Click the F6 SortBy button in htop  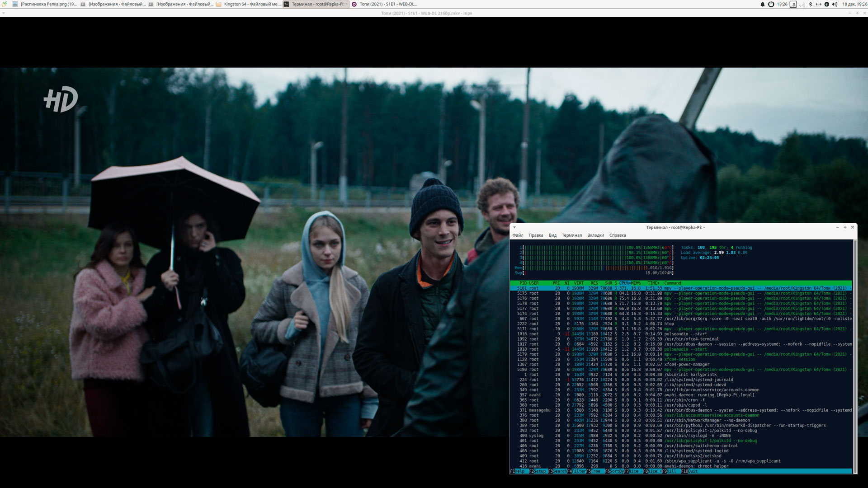coord(616,471)
